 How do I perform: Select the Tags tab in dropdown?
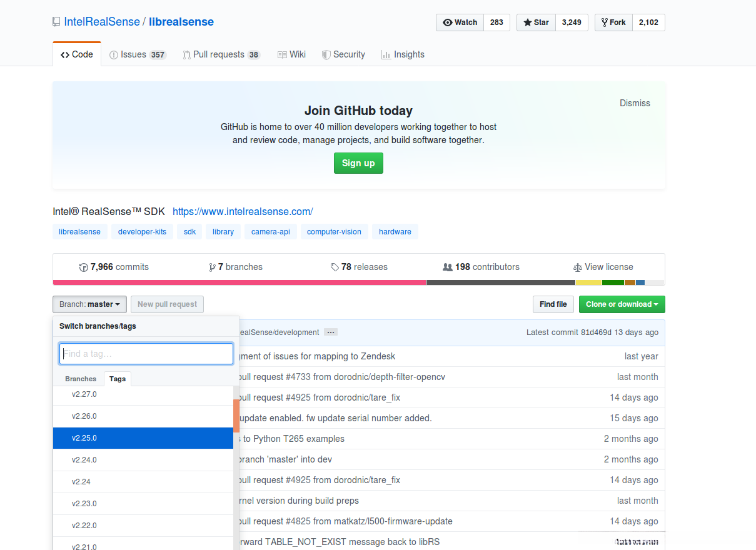tap(118, 379)
